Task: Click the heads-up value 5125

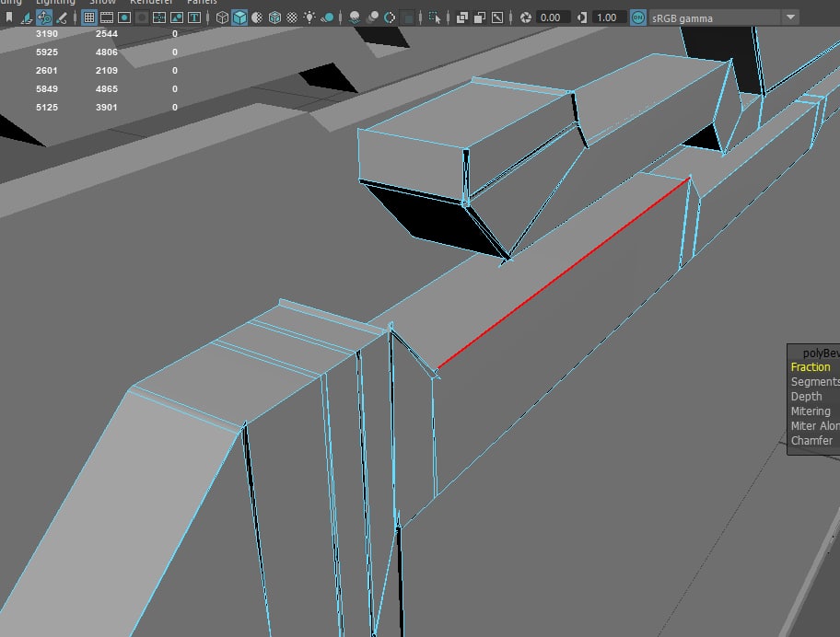Action: pyautogui.click(x=47, y=107)
